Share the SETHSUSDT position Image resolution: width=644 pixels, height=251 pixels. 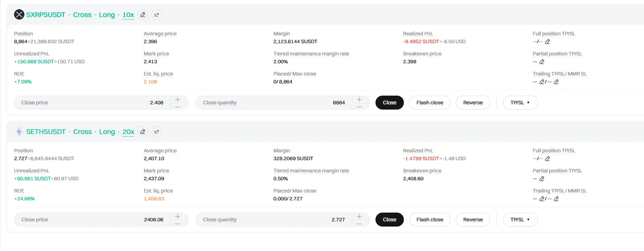click(x=156, y=132)
